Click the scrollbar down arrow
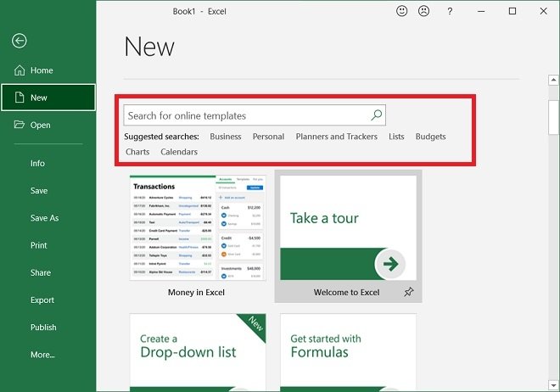 pyautogui.click(x=553, y=385)
